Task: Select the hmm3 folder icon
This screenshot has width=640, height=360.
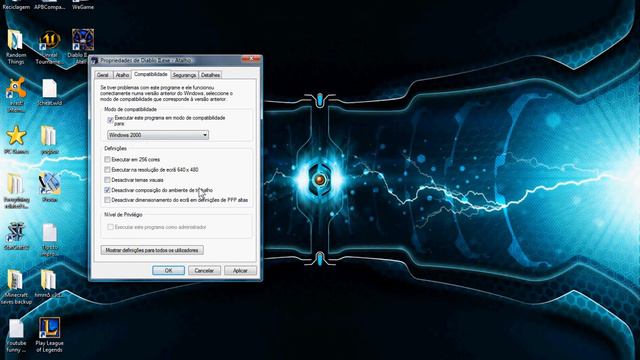Action: pos(49,280)
